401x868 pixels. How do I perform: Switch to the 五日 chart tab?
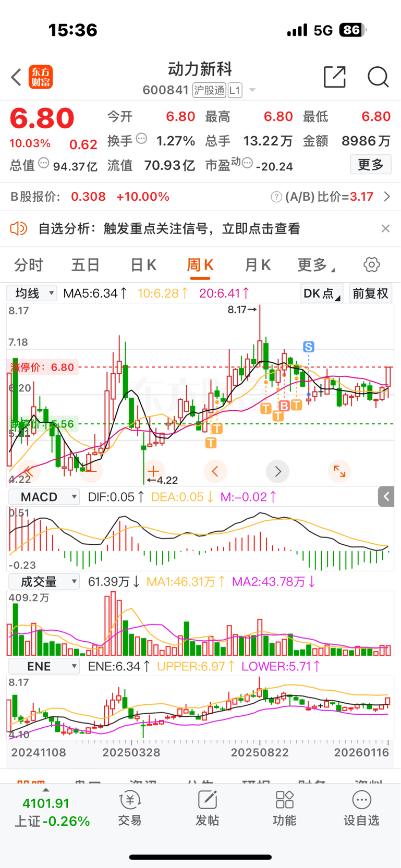(86, 265)
